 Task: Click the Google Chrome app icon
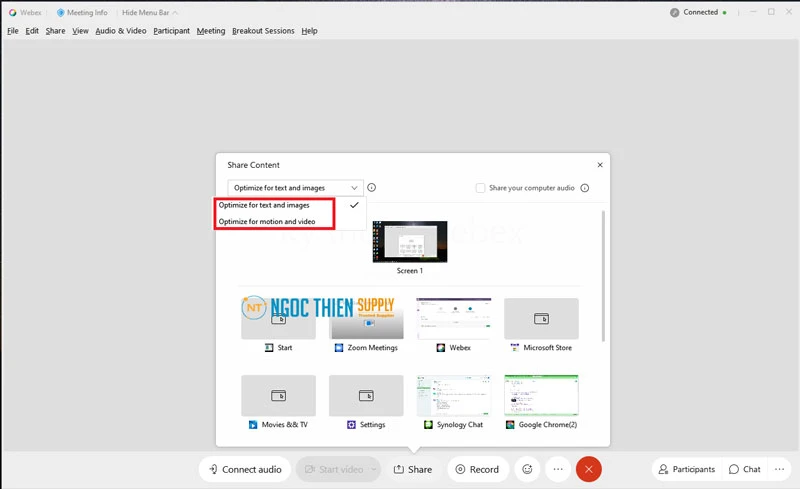tap(510, 425)
